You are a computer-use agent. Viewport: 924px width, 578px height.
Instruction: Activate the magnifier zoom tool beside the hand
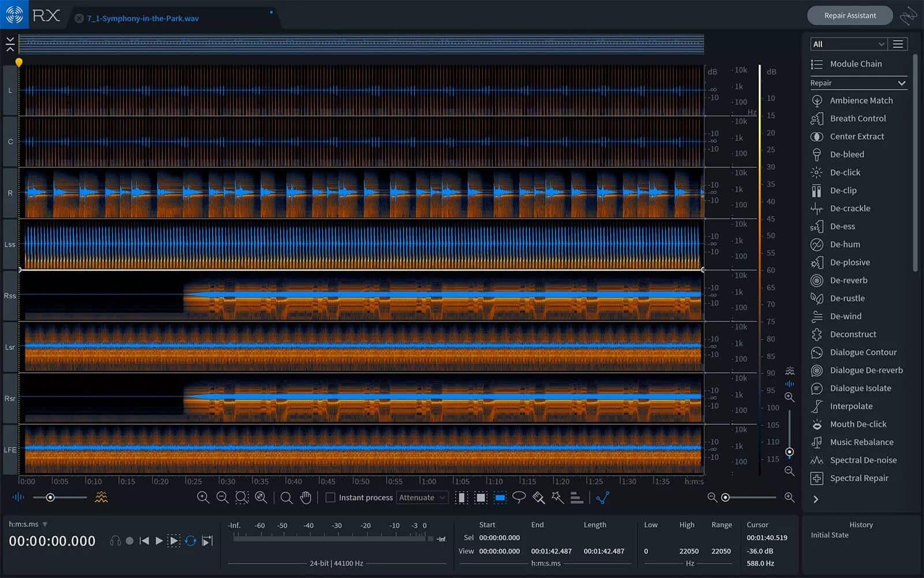286,497
